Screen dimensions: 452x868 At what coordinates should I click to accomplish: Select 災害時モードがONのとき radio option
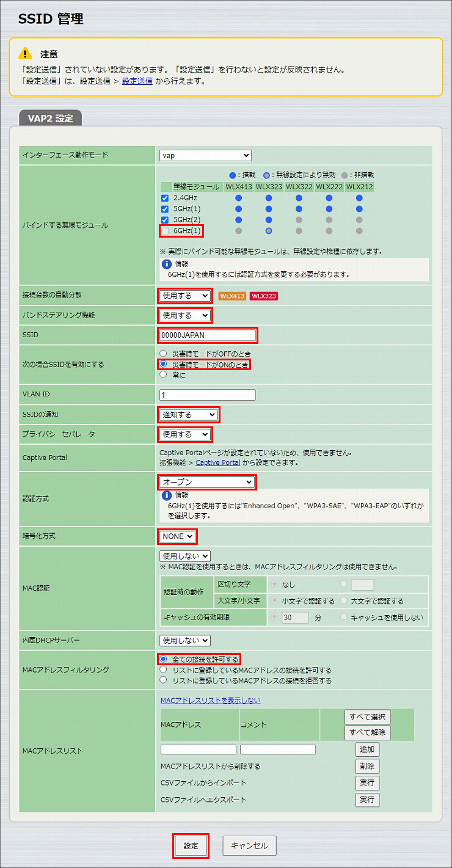click(163, 365)
